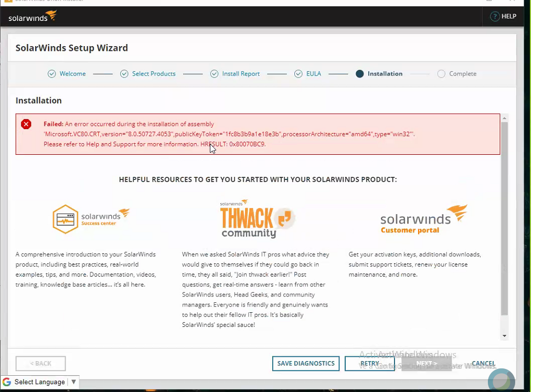Image resolution: width=533 pixels, height=392 pixels.
Task: Click the BACK button
Action: point(40,364)
